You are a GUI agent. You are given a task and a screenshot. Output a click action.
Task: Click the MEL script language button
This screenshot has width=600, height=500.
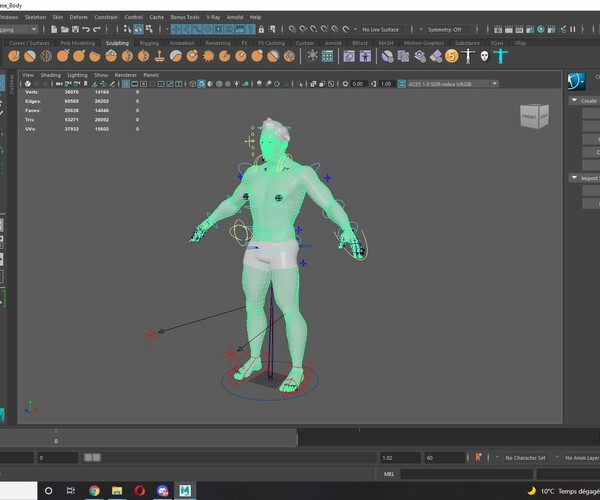coord(389,474)
